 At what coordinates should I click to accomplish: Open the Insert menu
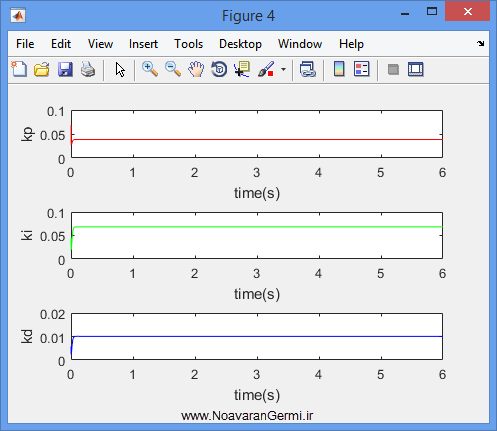143,44
